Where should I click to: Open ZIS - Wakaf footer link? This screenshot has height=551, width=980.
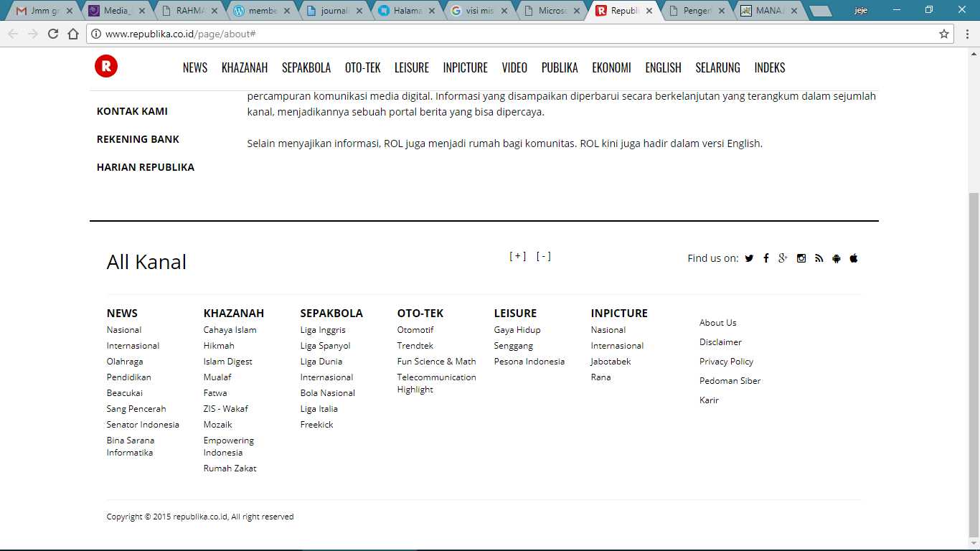226,409
